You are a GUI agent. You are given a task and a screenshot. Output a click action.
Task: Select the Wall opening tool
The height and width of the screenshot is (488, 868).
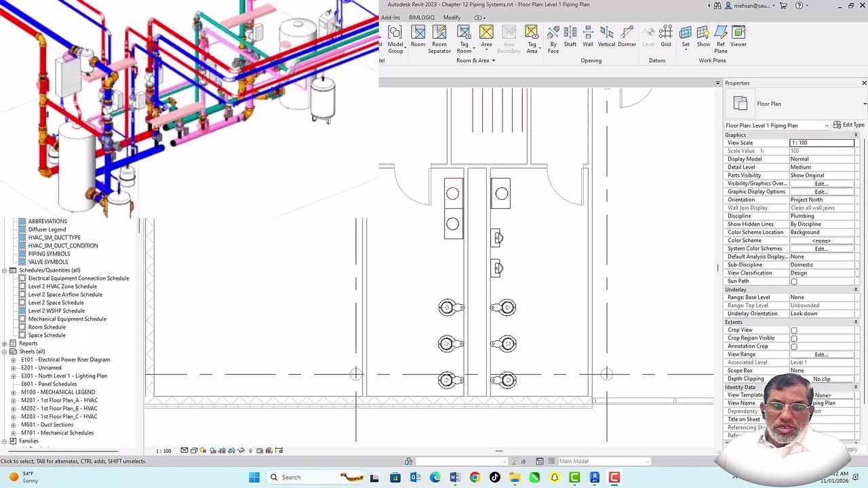(x=588, y=37)
